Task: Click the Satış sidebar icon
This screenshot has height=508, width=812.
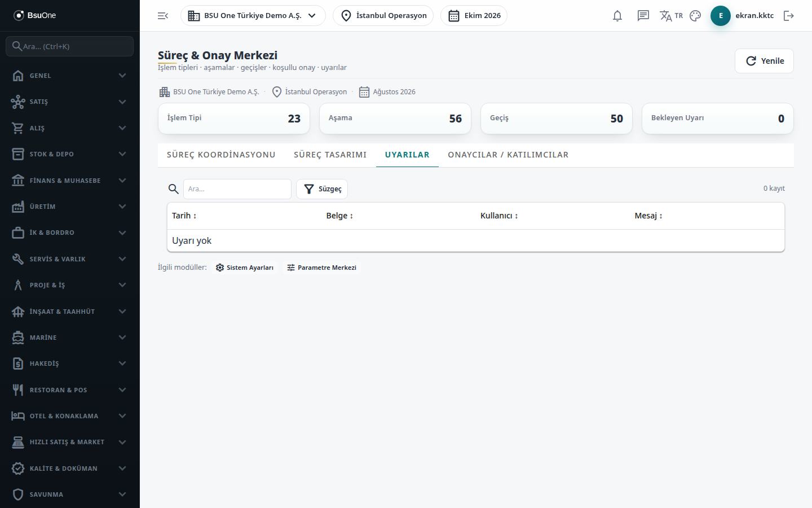Action: (x=18, y=102)
